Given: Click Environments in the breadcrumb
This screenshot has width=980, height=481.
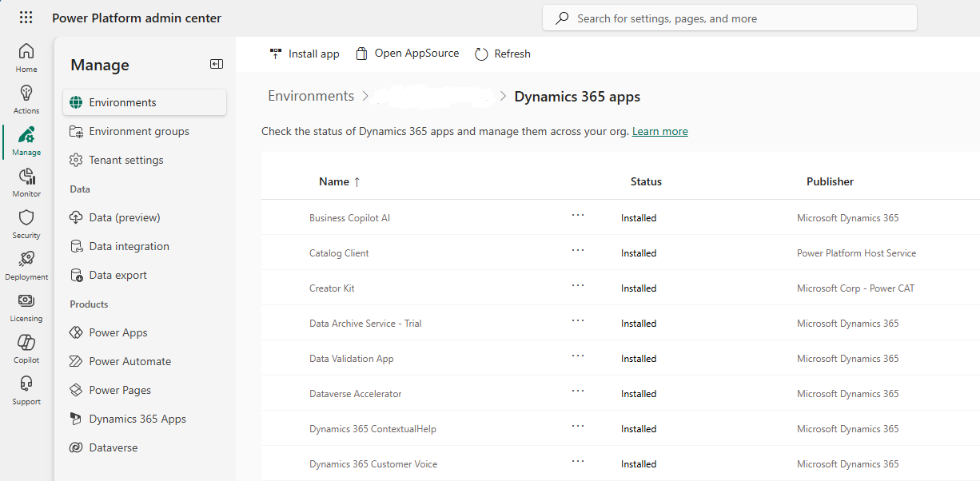Looking at the screenshot, I should tap(311, 95).
